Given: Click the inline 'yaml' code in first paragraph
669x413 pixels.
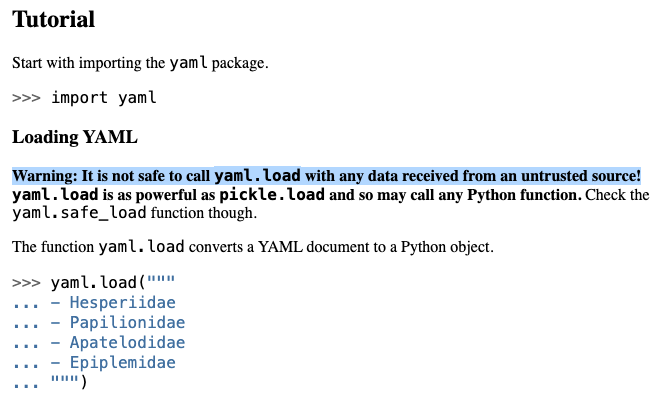Looking at the screenshot, I should (x=188, y=62).
